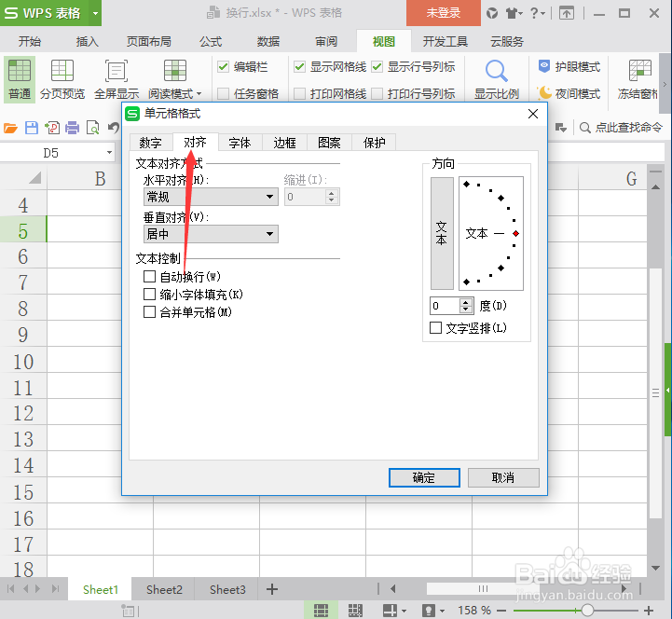The width and height of the screenshot is (672, 619).
Task: Click the rotation degree input field
Action: pos(445,306)
